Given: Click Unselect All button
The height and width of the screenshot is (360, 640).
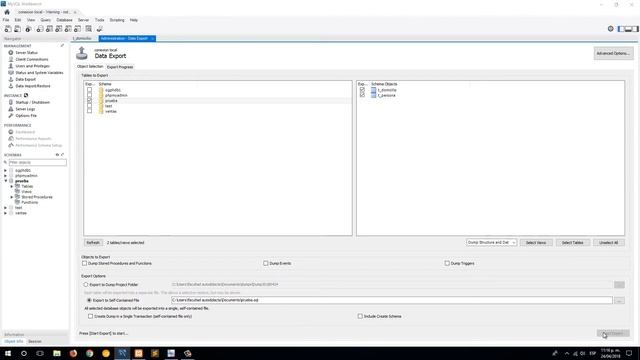Looking at the screenshot, I should 609,242.
